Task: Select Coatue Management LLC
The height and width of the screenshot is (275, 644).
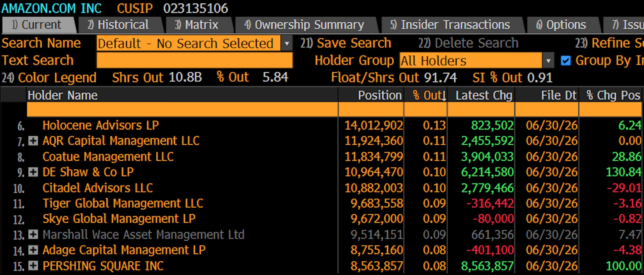Action: tap(108, 157)
